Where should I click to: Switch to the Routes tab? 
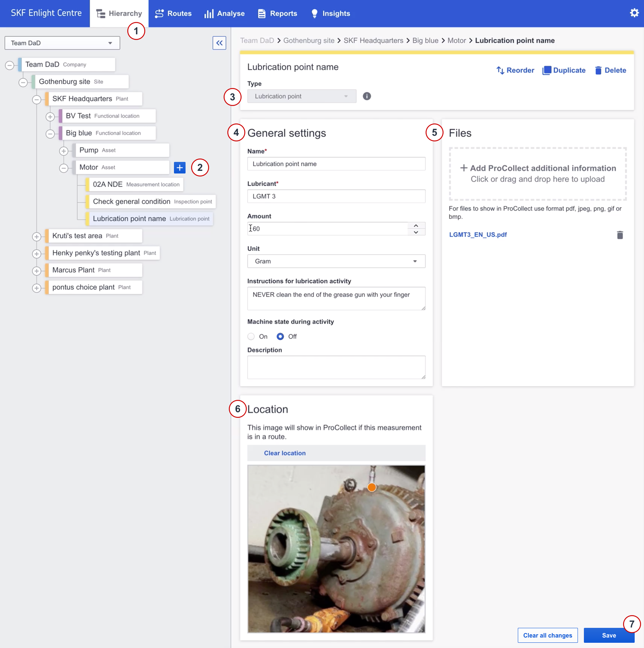[173, 13]
